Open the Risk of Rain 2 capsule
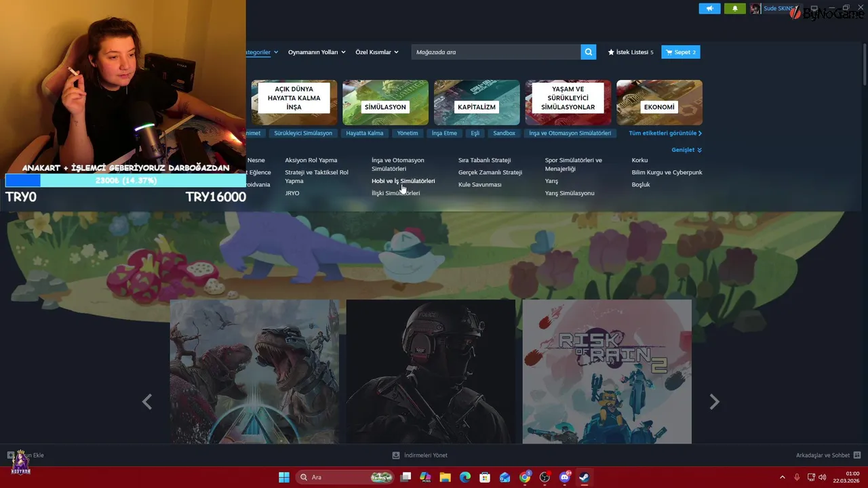868x488 pixels. click(607, 371)
